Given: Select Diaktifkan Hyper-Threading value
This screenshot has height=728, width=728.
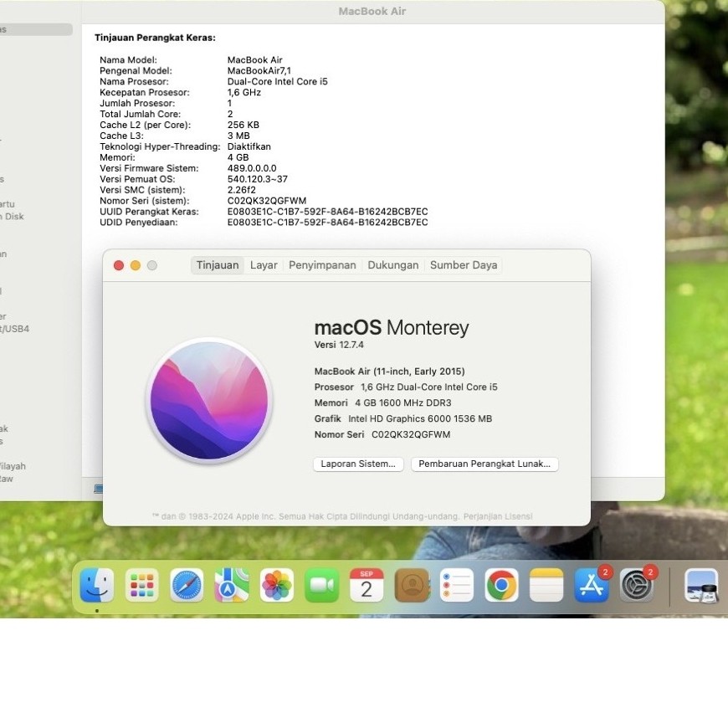Looking at the screenshot, I should click(x=249, y=146).
